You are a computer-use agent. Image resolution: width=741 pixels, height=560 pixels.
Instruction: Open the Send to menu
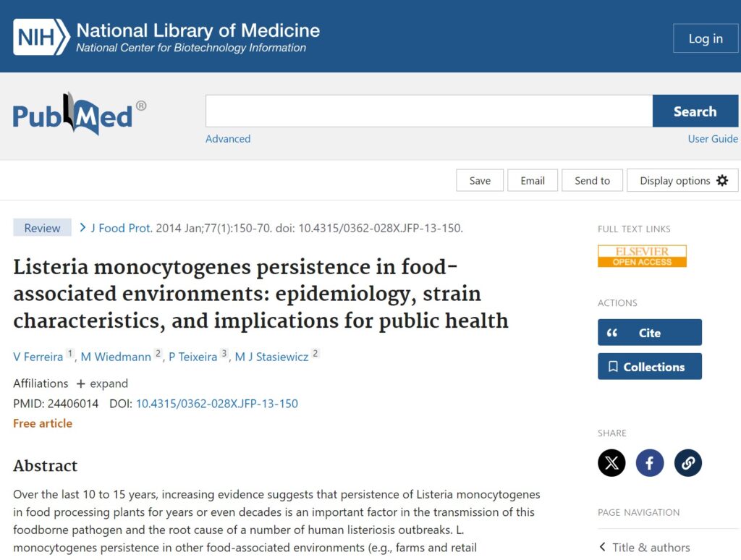(x=592, y=181)
